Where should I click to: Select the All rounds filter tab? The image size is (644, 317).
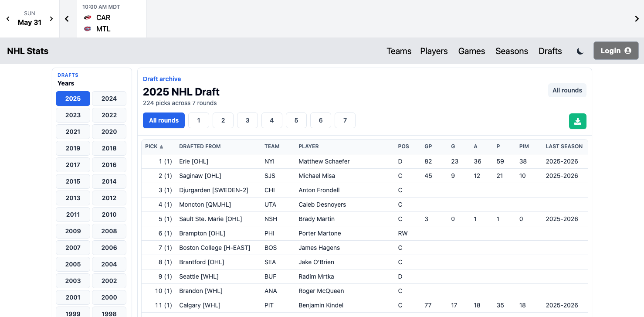point(164,120)
